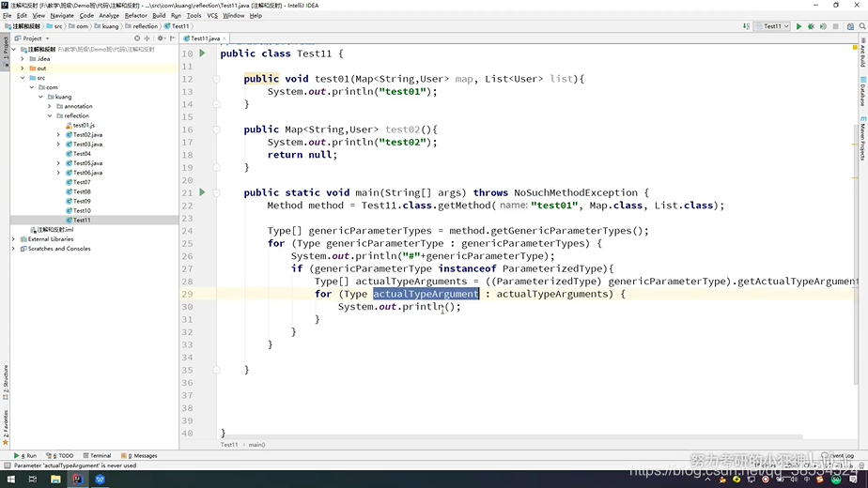
Task: Click the Build project arrow icon
Action: pos(746,26)
